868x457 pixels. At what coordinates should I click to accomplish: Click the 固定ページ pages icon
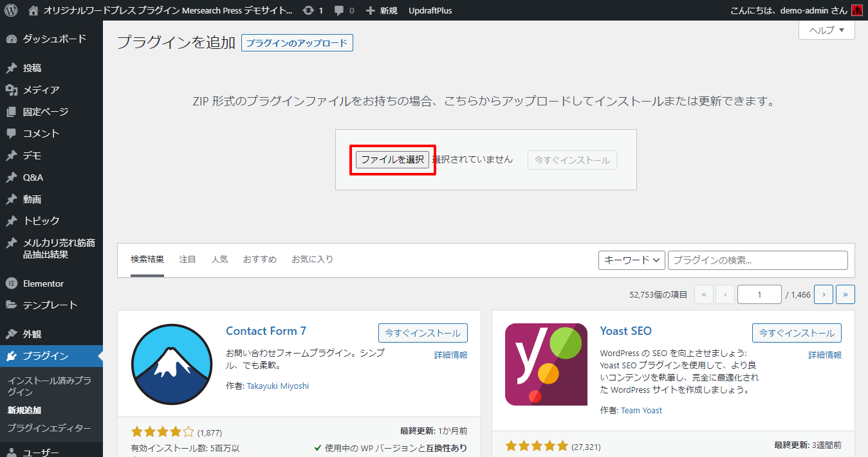pyautogui.click(x=11, y=112)
